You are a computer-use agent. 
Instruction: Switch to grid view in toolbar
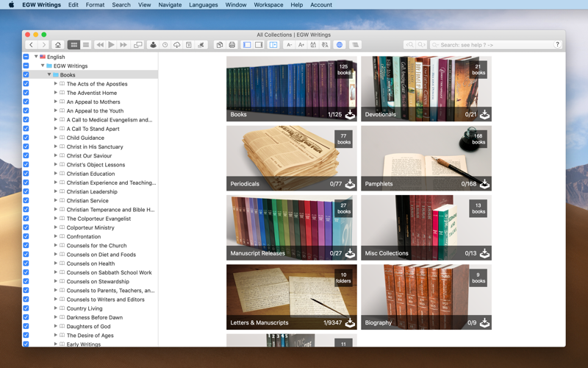[74, 45]
